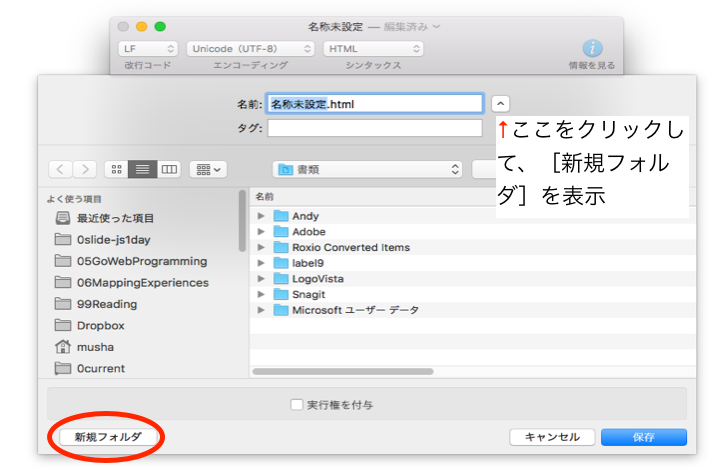Click the 新規フォルダ button
Screen dimensions: 727x474
coord(100,437)
